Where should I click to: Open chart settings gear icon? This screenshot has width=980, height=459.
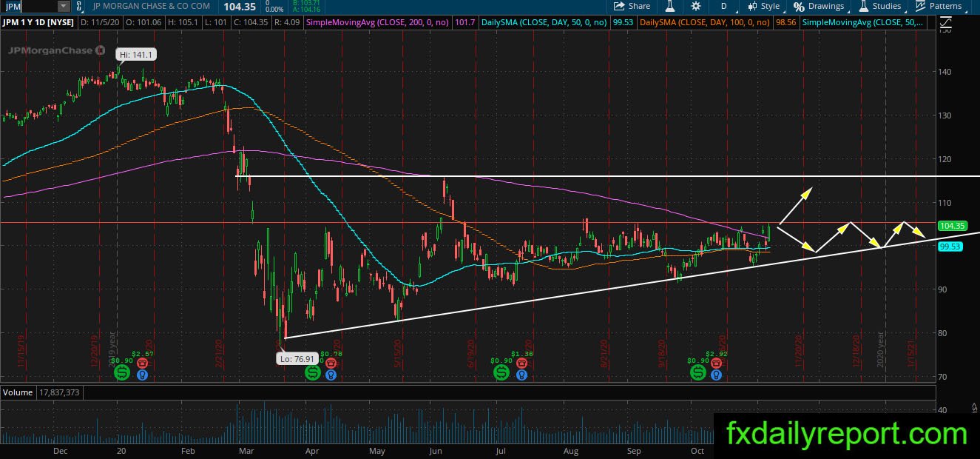(697, 6)
